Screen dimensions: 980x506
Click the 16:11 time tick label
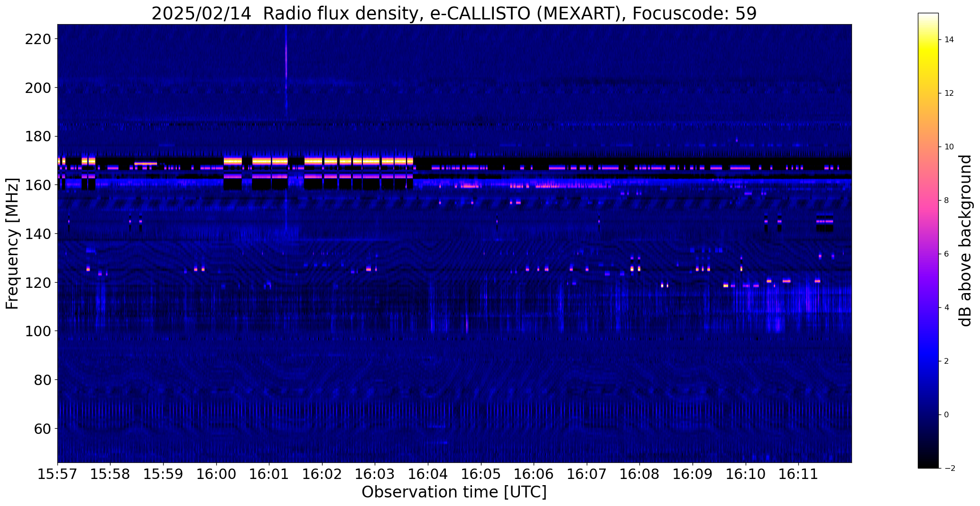(799, 474)
